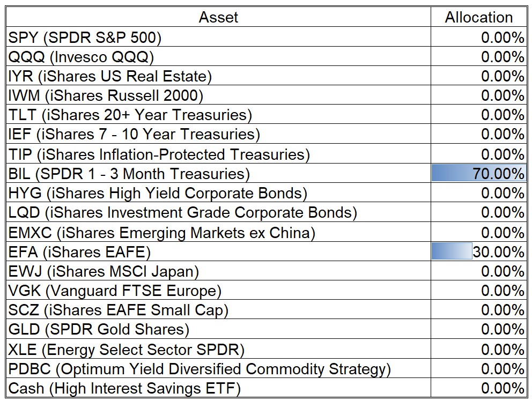The image size is (532, 400).
Task: Click the XLE Energy Select Sector cell
Action: point(126,350)
